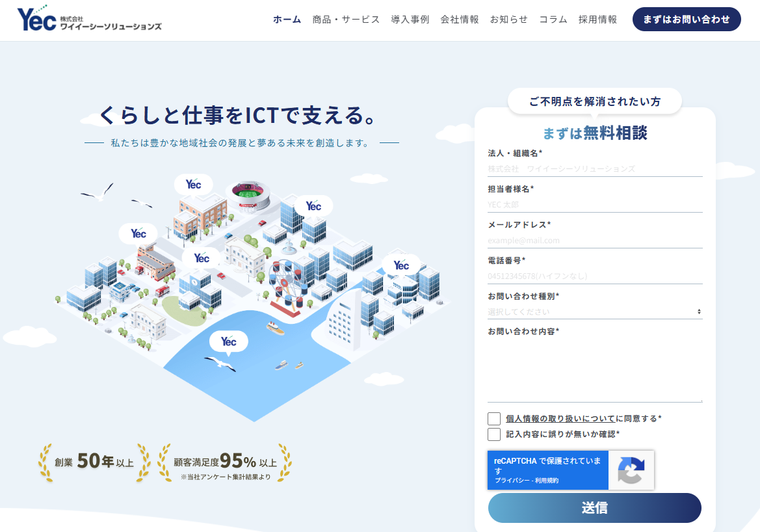The width and height of the screenshot is (760, 532).
Task: Click the ご不明点を解消されたい方 speech bubble
Action: coord(595,102)
